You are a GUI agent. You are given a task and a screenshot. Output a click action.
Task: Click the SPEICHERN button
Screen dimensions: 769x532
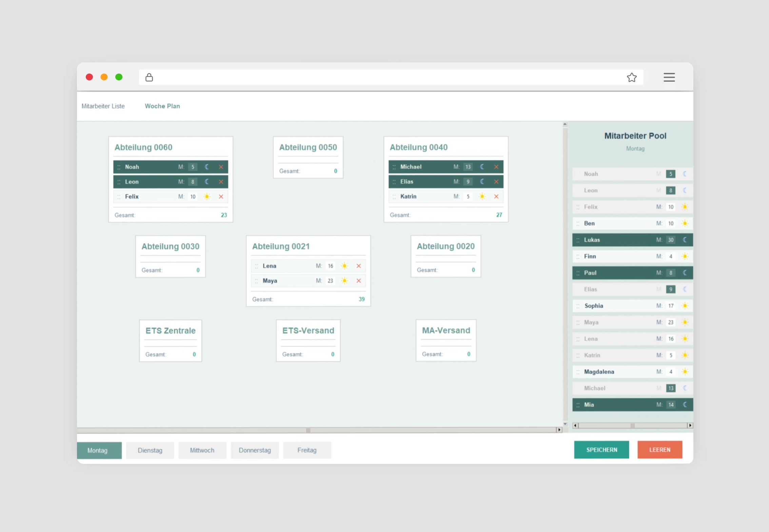[x=602, y=450]
